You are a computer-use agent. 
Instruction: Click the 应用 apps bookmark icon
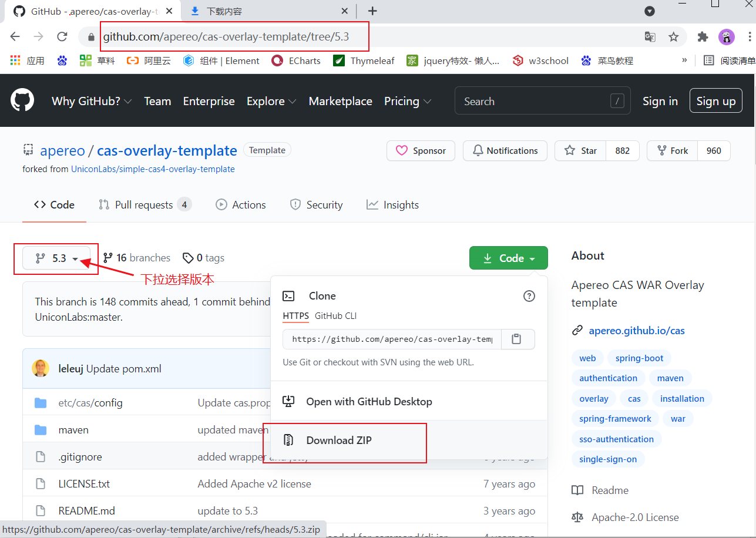pos(16,60)
